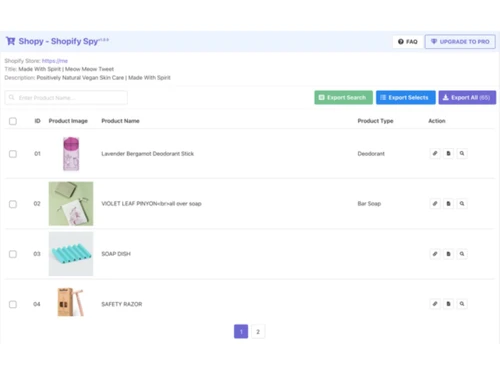This screenshot has width=500, height=375.
Task: Select checkbox for product 01 Lavender Bergamot
Action: click(13, 154)
